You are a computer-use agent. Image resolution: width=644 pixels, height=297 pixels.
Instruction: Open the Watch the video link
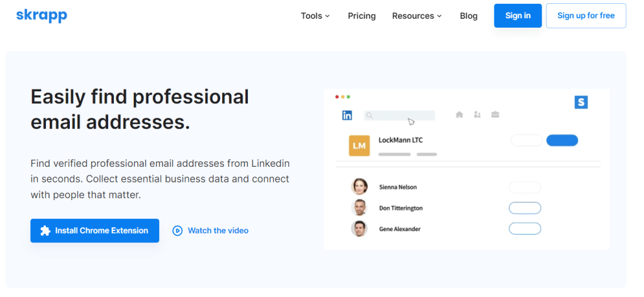pos(210,231)
